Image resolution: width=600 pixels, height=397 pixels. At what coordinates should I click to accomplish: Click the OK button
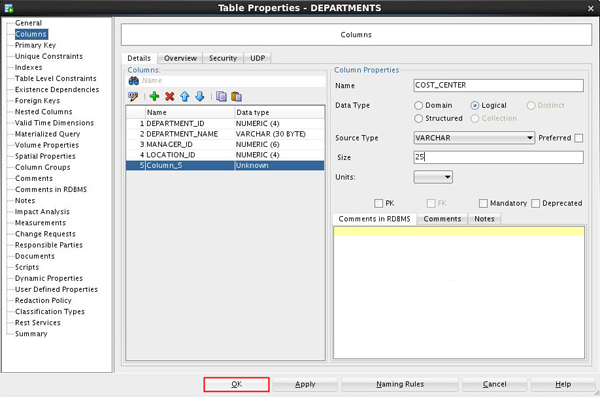236,384
